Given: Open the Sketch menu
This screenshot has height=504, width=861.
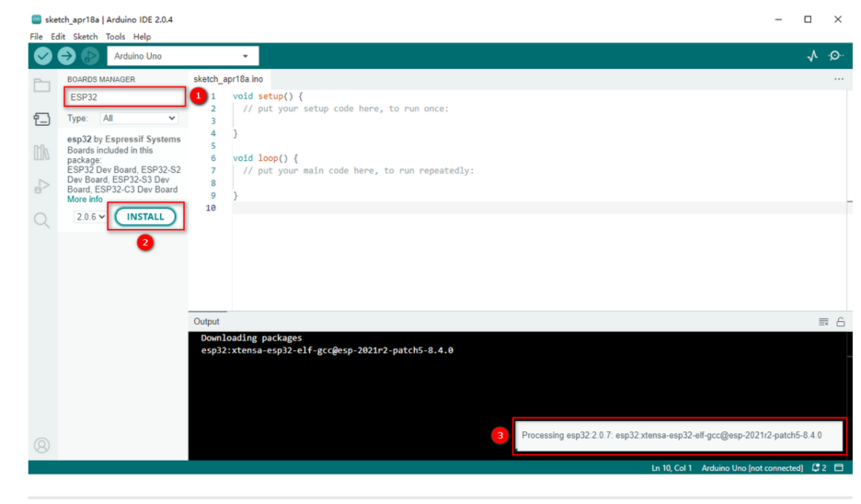Looking at the screenshot, I should [x=86, y=37].
